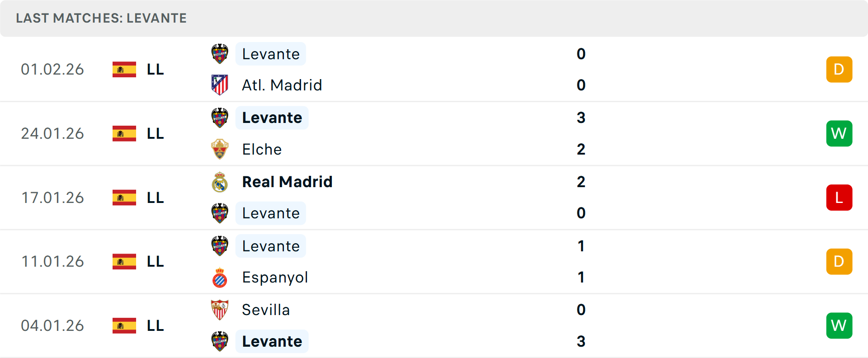Viewport: 868px width, 358px height.
Task: Open the Espanyol team link
Action: (x=275, y=278)
